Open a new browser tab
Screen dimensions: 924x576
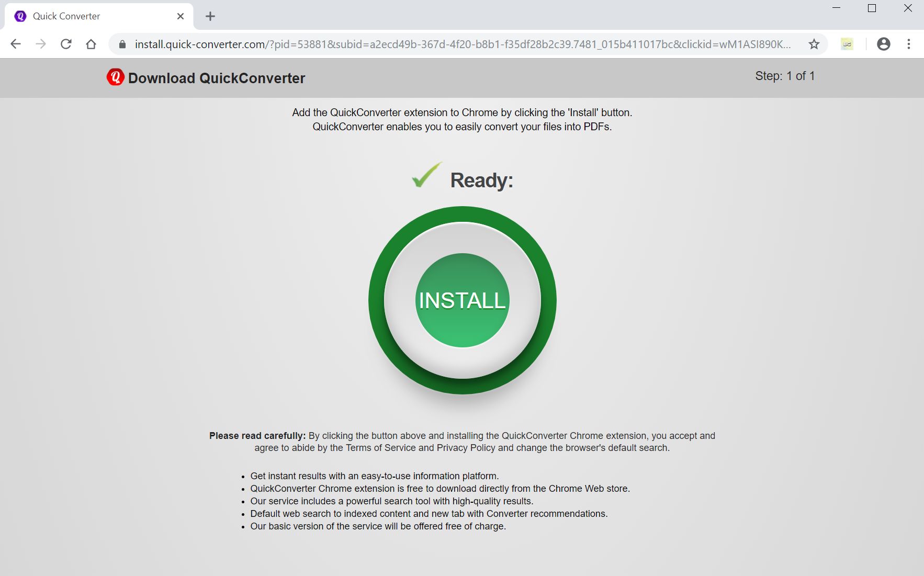[210, 16]
